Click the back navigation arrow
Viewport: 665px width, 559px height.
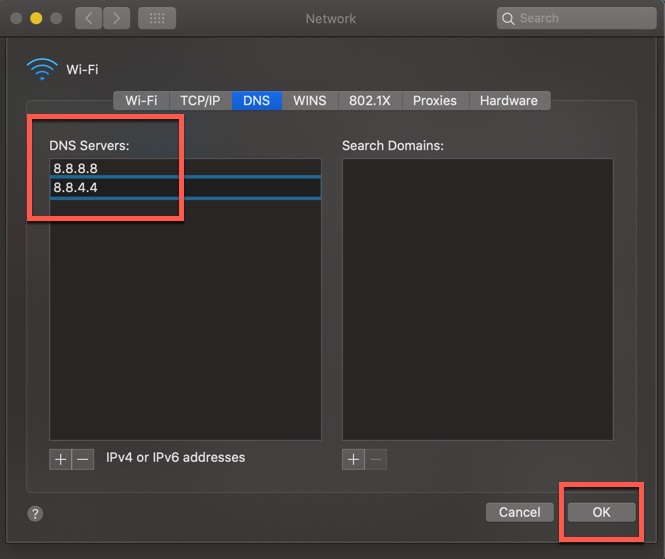click(x=88, y=18)
